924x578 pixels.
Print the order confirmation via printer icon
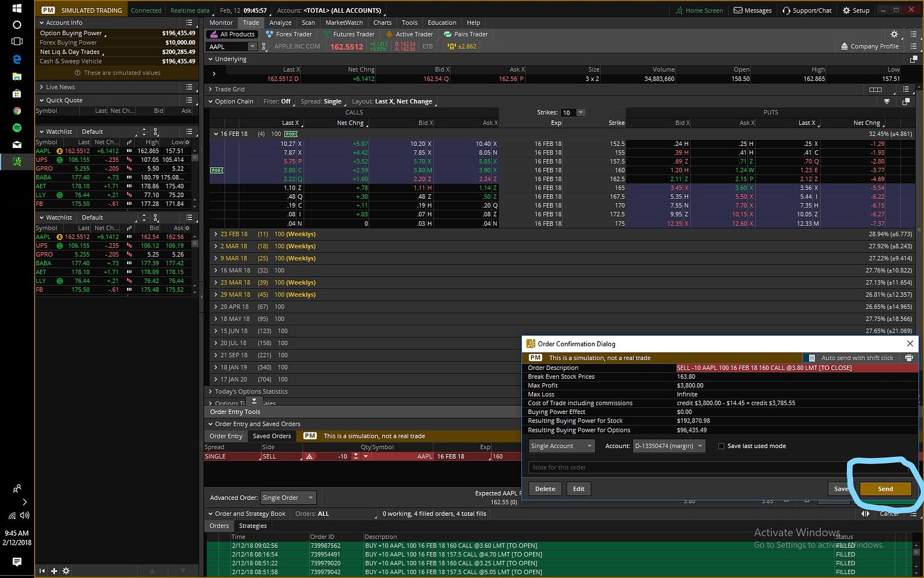(x=909, y=358)
